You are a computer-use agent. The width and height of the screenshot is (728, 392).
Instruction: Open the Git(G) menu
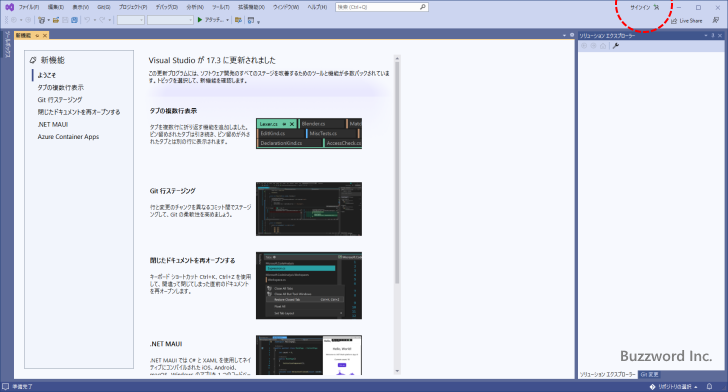coord(104,7)
